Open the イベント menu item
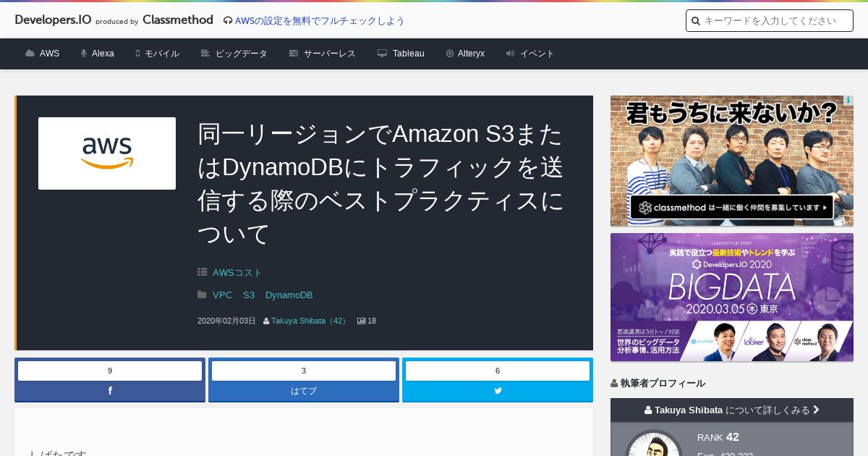The image size is (868, 456). (x=537, y=54)
